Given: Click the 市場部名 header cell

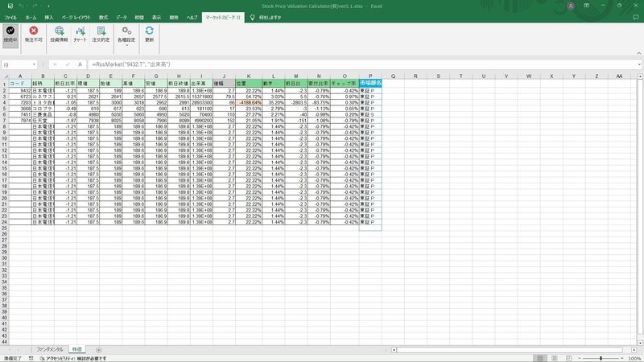Looking at the screenshot, I should 370,83.
